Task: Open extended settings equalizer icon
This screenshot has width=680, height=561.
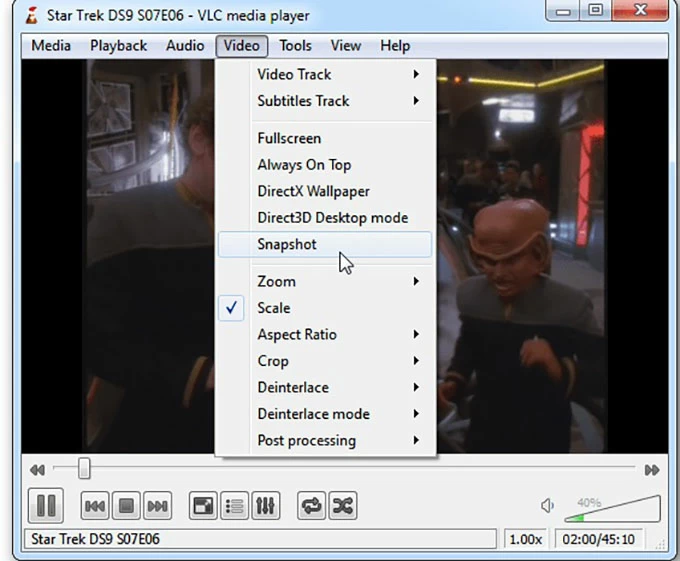Action: (x=265, y=507)
